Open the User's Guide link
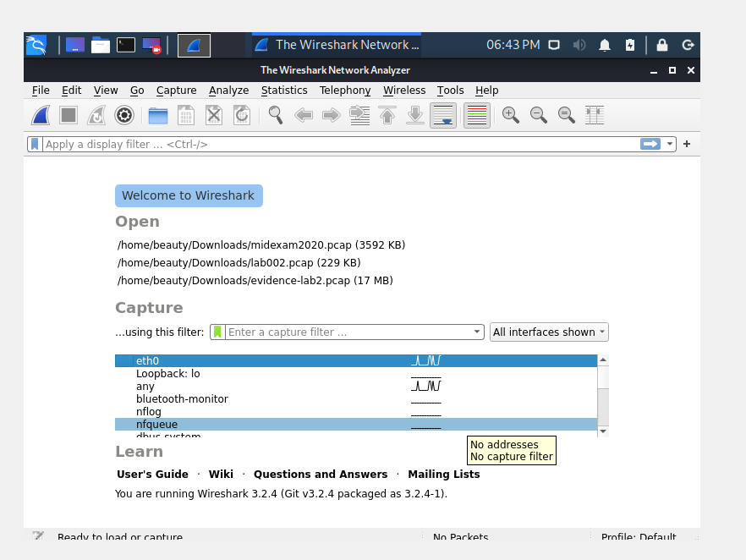746x560 pixels. tap(152, 475)
